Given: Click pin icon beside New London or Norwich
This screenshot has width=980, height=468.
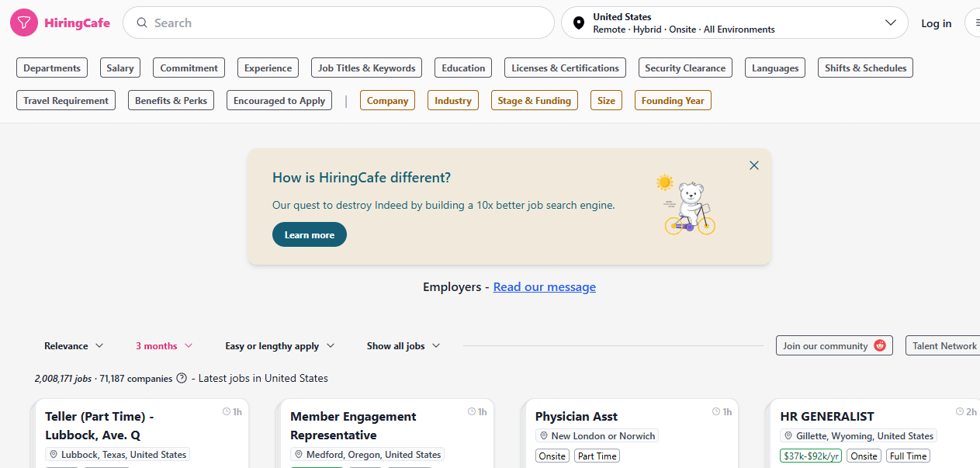Looking at the screenshot, I should (544, 436).
